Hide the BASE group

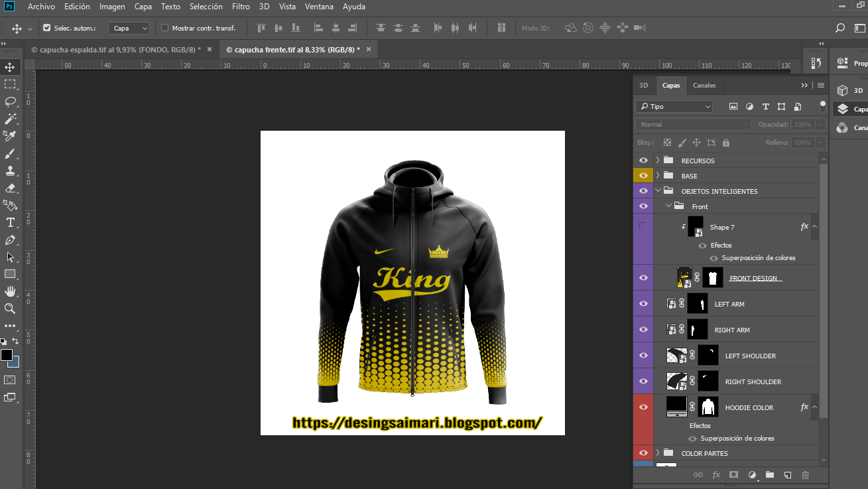(x=643, y=176)
